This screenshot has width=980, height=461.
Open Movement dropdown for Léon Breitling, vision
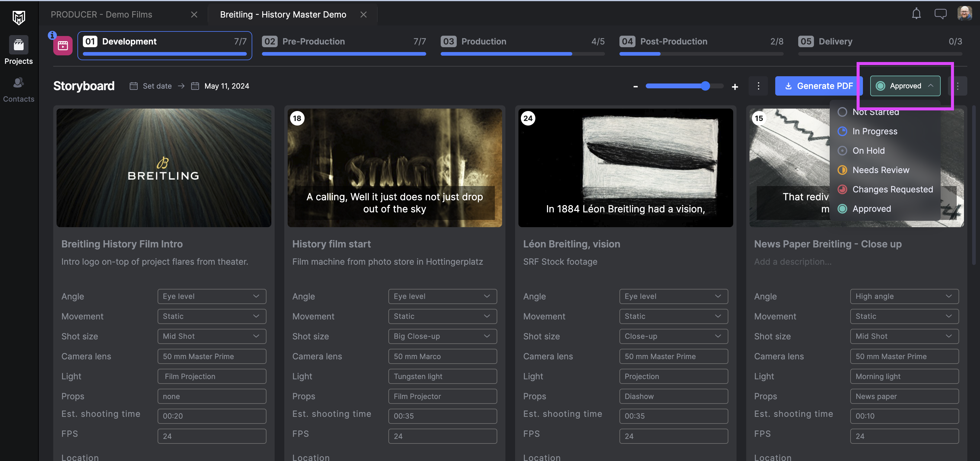pos(673,316)
